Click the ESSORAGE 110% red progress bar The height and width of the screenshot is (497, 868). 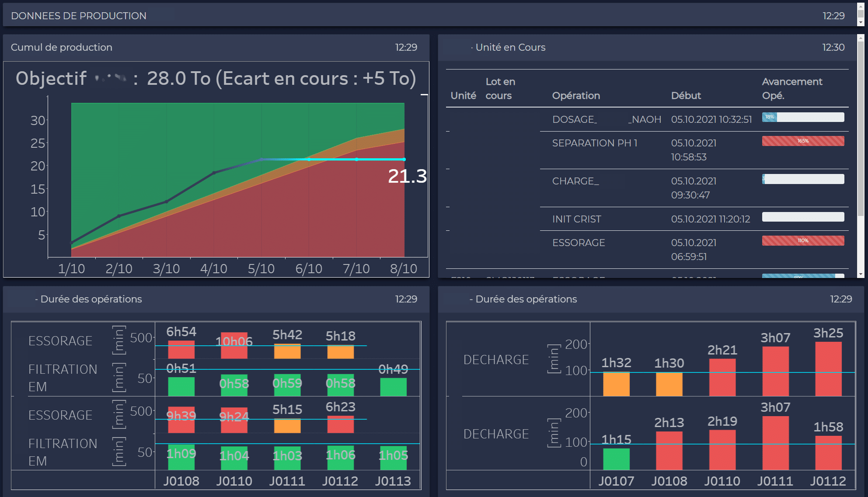(803, 240)
